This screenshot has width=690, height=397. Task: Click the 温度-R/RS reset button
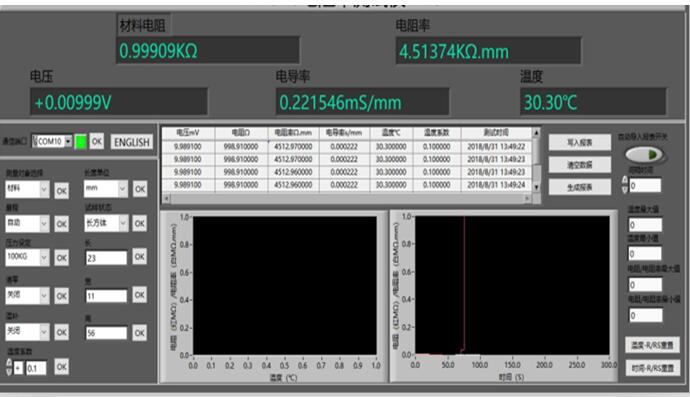click(x=653, y=345)
